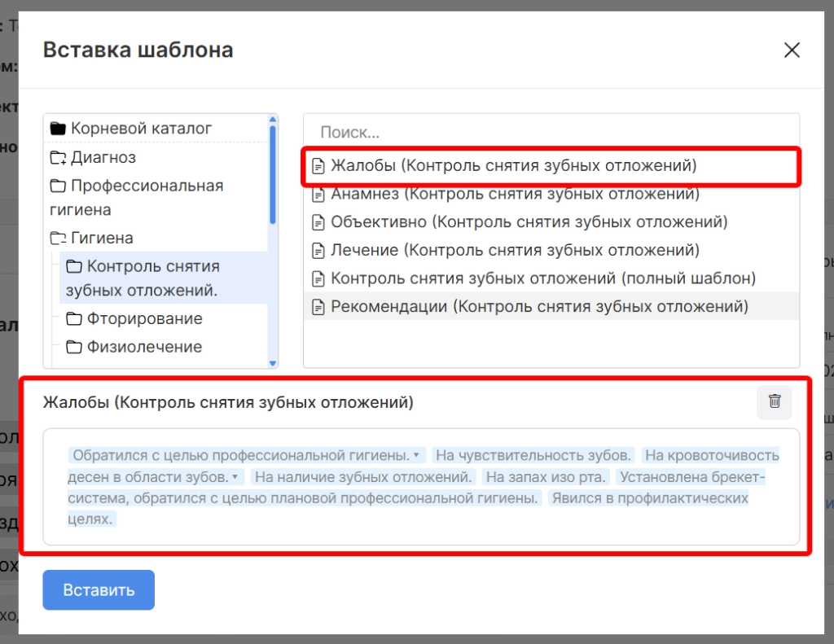The image size is (834, 644).
Task: Click document icon beside Объективно template
Action: 318,222
